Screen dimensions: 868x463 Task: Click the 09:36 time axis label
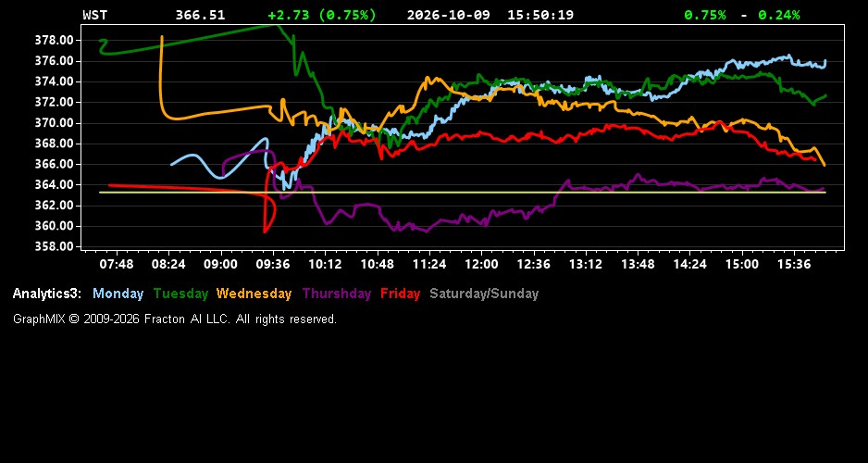pyautogui.click(x=272, y=264)
